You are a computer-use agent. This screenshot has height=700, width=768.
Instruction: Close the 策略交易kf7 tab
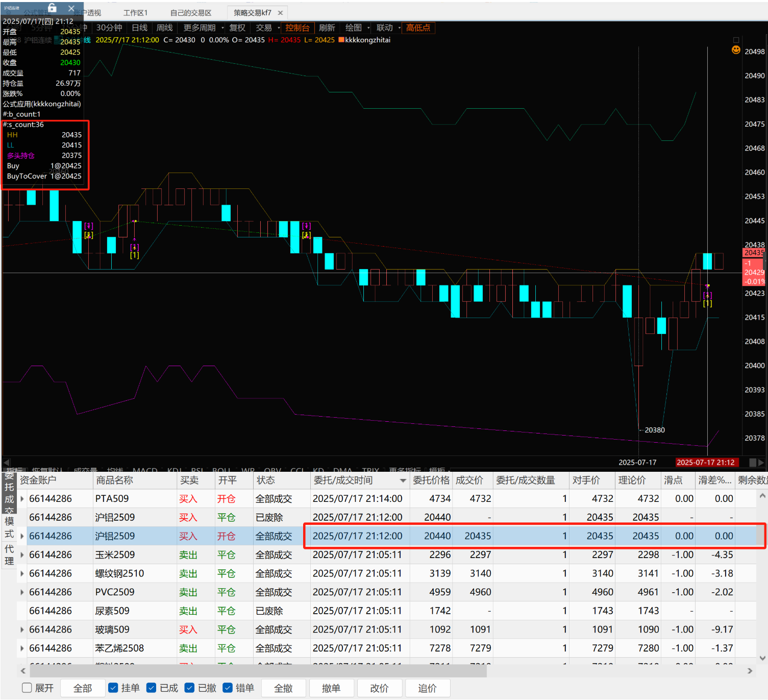pyautogui.click(x=280, y=13)
